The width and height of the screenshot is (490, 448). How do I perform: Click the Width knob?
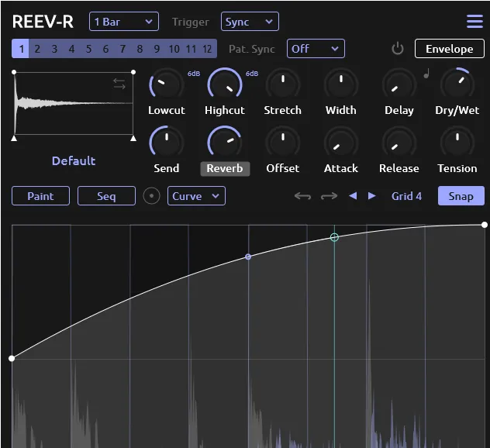click(x=340, y=84)
